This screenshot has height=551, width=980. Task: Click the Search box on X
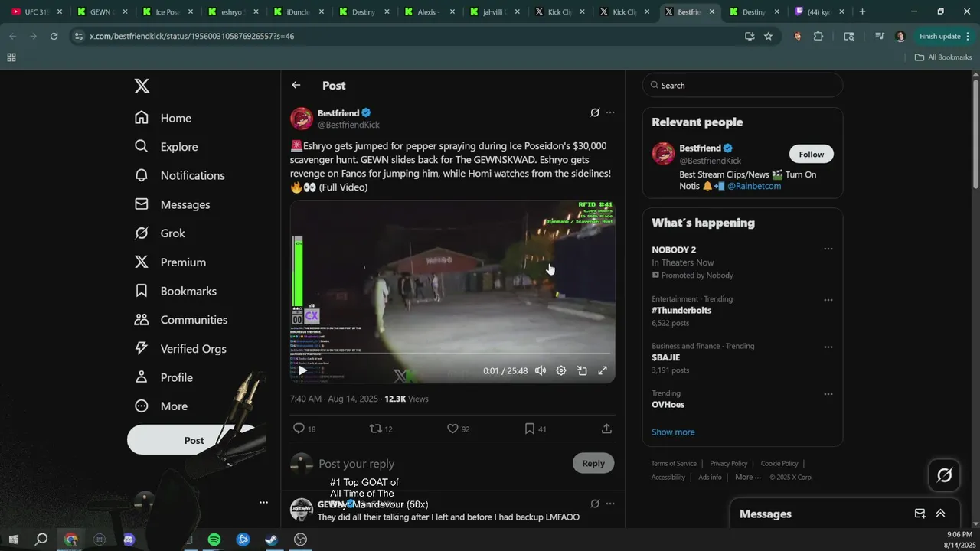[743, 85]
